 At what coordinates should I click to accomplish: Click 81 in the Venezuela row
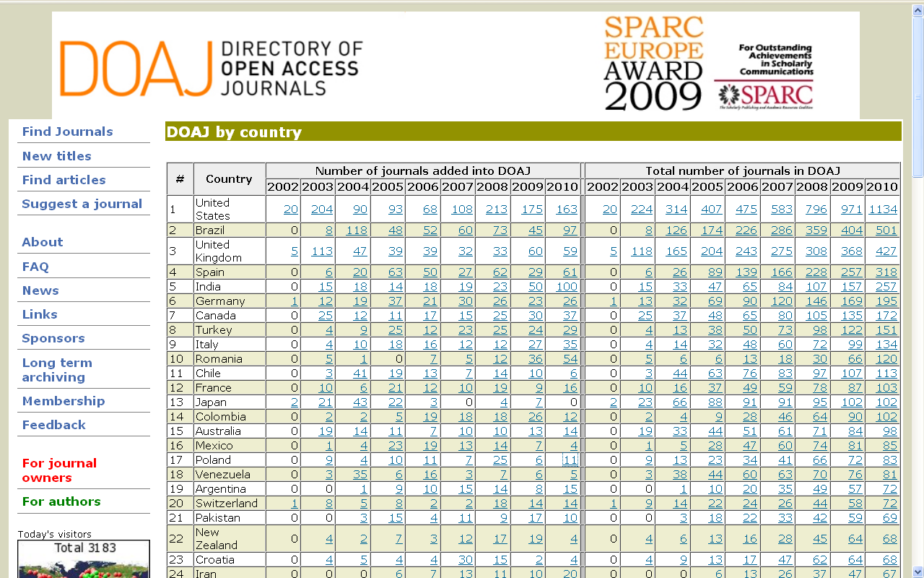click(890, 475)
